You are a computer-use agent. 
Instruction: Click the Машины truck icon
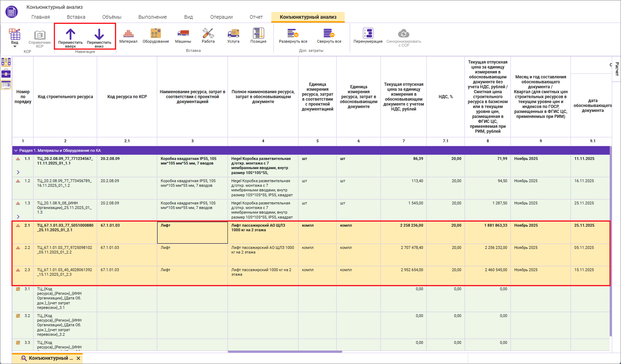(183, 33)
